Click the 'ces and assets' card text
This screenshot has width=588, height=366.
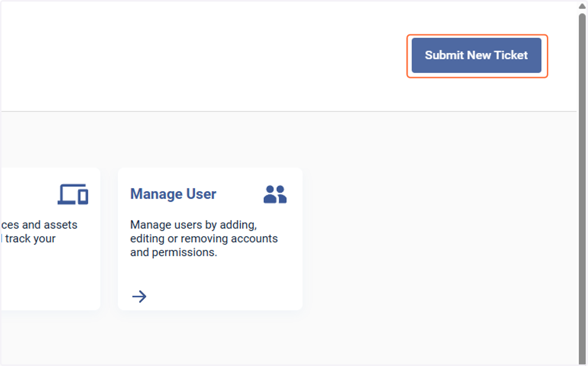39,225
